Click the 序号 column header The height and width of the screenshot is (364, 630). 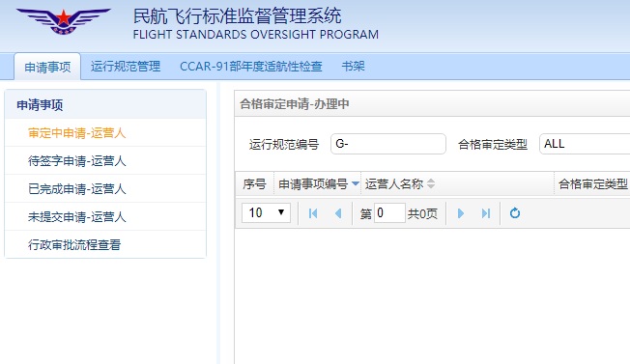click(254, 184)
